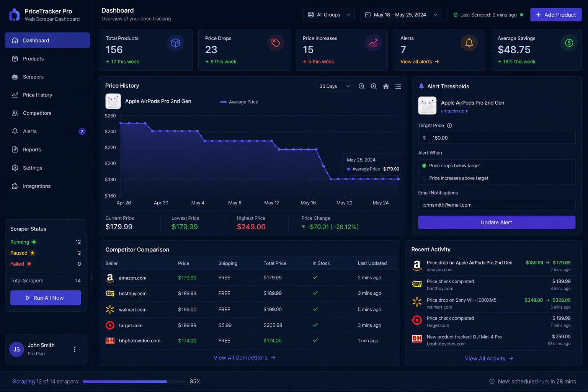
Task: Click the Add Product button
Action: [x=556, y=15]
